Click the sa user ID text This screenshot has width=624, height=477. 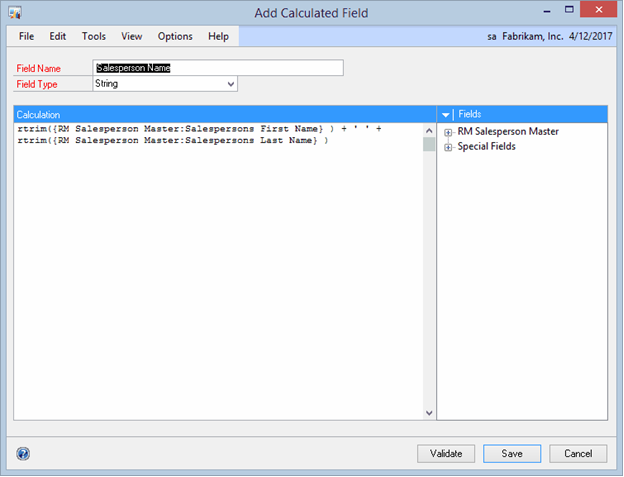[492, 37]
